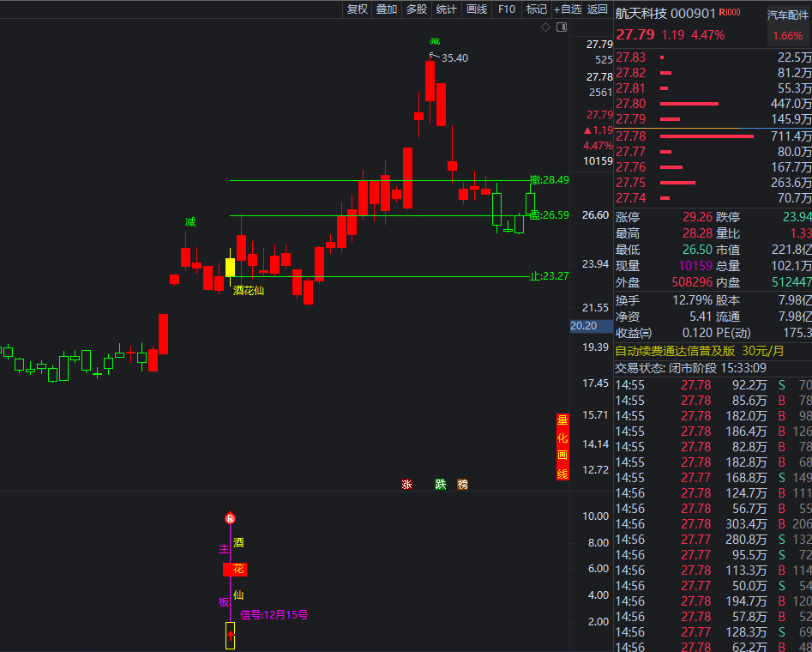Toggle the side panel layout icon

562,27
